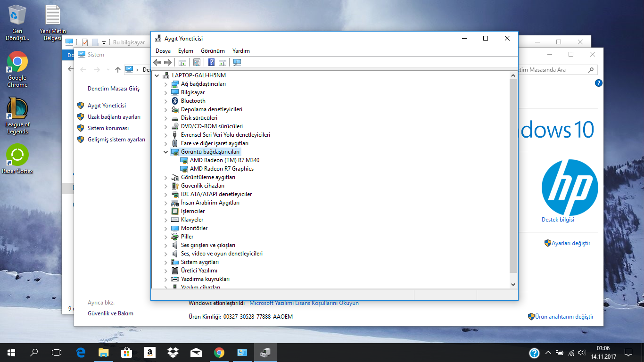Viewport: 644px width, 362px height.
Task: Click the DVD/CD-ROM sürücüleri drive icon
Action: pos(175,126)
